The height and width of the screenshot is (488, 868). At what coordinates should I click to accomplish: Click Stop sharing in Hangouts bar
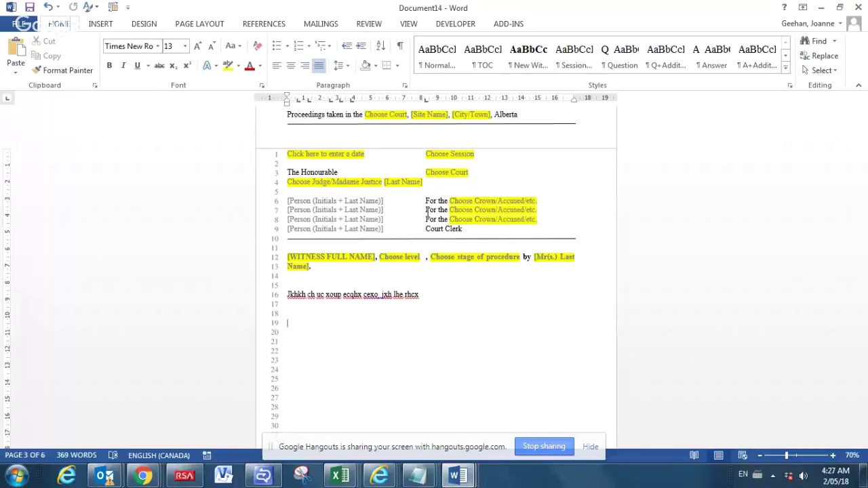click(x=544, y=446)
